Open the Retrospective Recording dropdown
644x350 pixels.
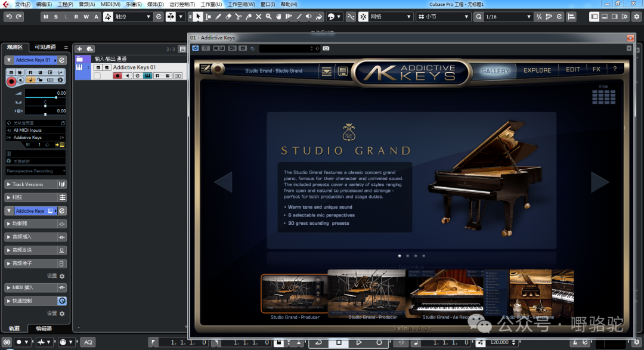36,171
